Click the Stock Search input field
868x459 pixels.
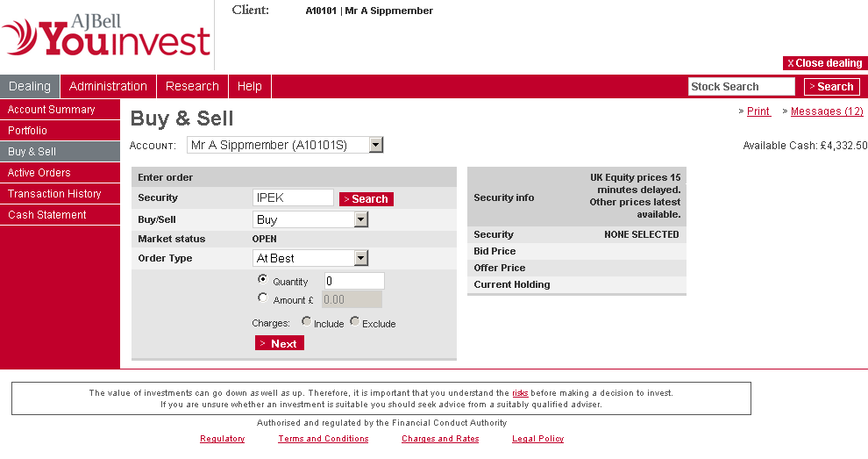[x=741, y=87]
